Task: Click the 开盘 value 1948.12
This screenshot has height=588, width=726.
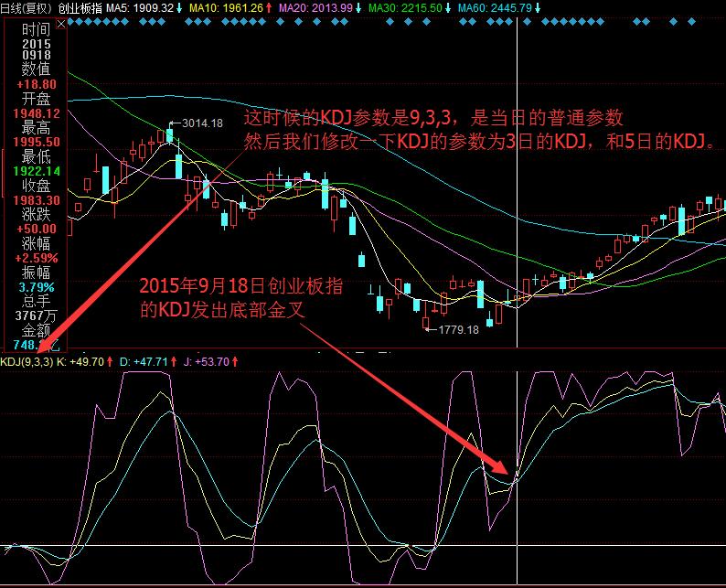Action: coord(37,113)
